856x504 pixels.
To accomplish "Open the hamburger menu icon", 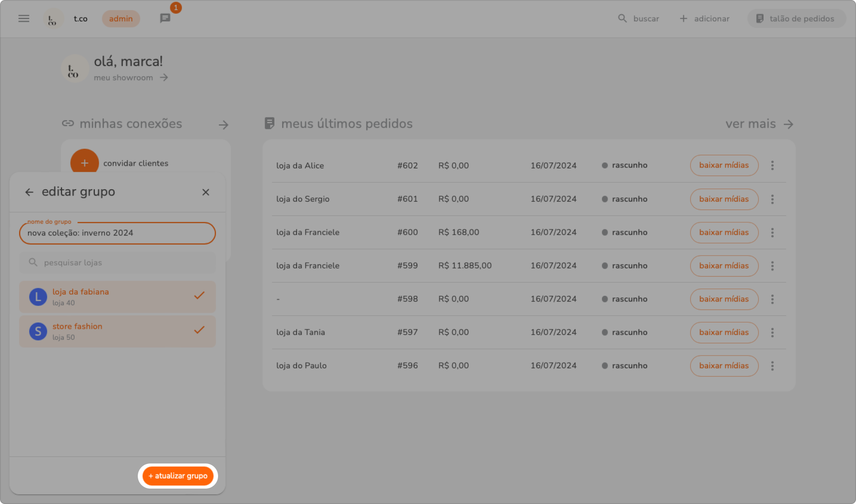I will click(x=24, y=19).
